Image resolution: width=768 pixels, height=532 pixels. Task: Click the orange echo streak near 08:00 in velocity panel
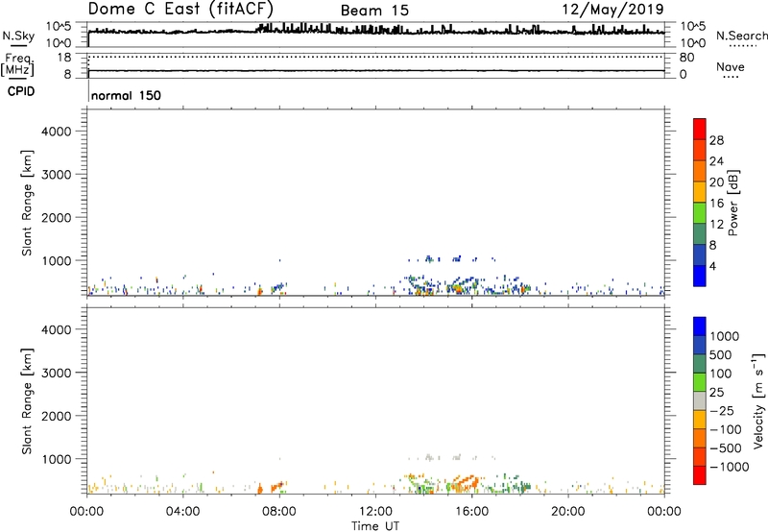tap(277, 487)
